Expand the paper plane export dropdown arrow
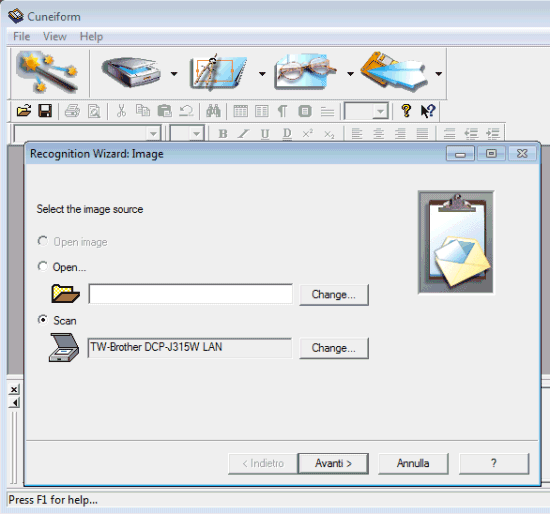The width and height of the screenshot is (550, 514). click(x=438, y=74)
